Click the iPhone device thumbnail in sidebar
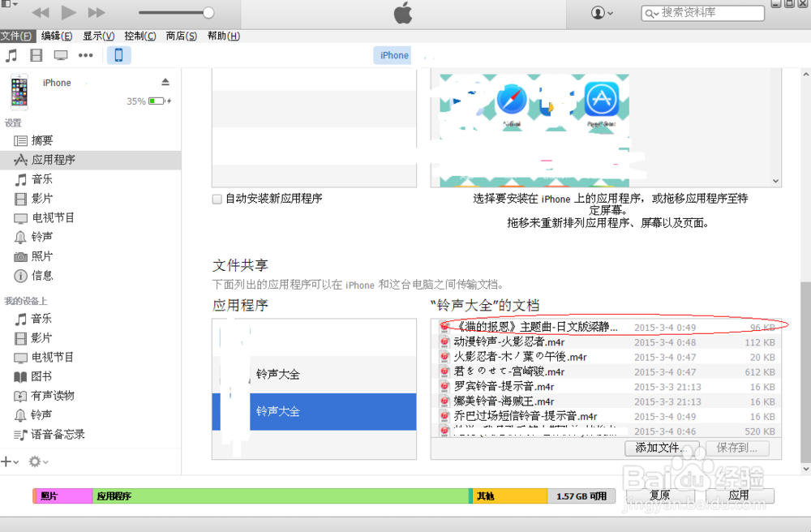The height and width of the screenshot is (532, 811). (19, 92)
